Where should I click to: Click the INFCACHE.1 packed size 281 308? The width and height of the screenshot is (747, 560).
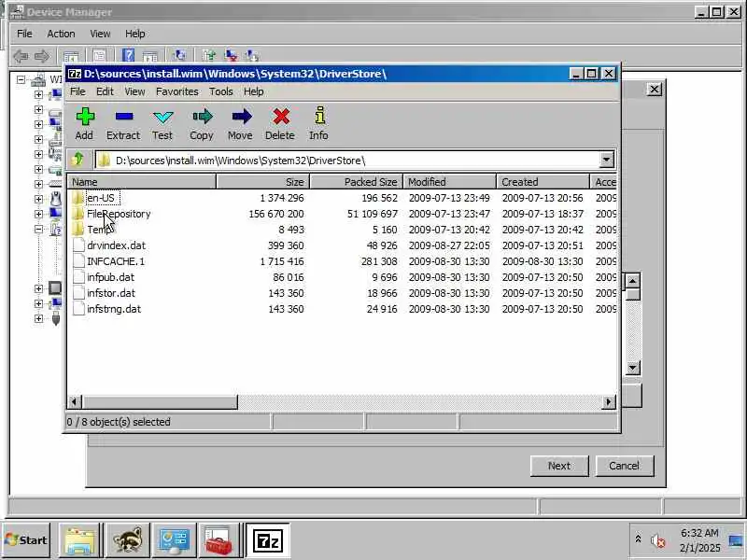[x=379, y=261]
